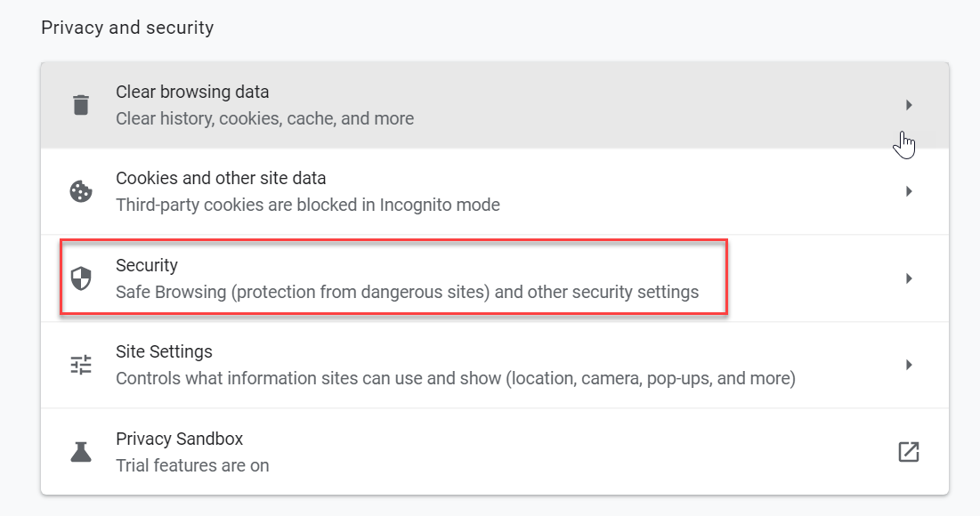The width and height of the screenshot is (980, 516).
Task: Click the Site Settings sliders icon
Action: [81, 364]
